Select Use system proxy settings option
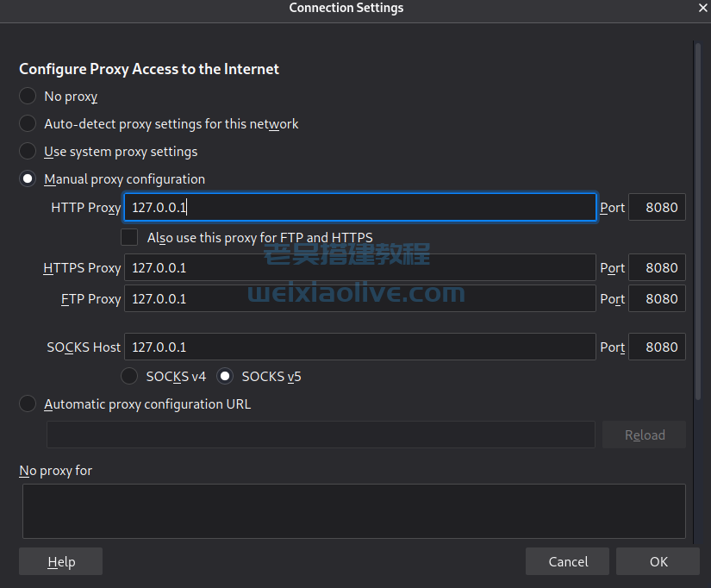The width and height of the screenshot is (711, 588). pos(28,151)
